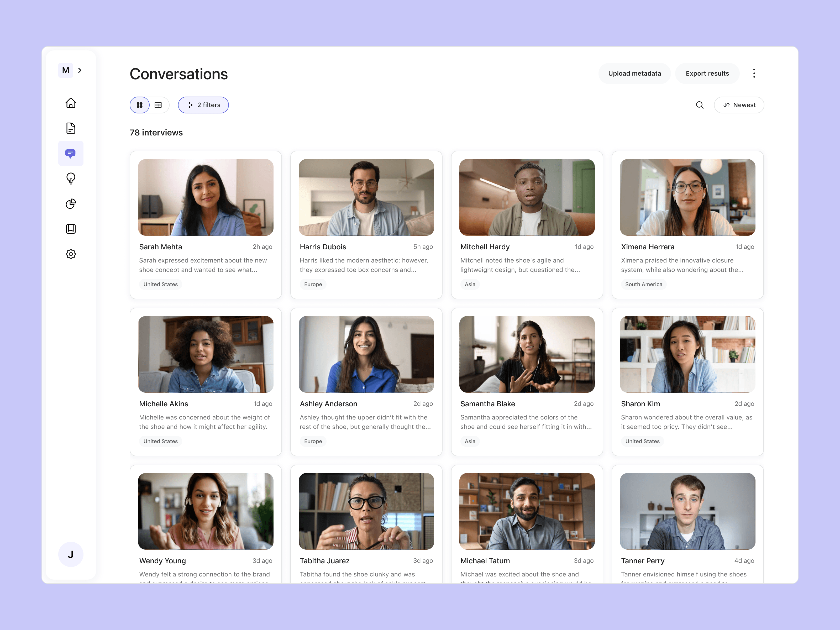The image size is (840, 630).
Task: Click the search magnifier icon
Action: pyautogui.click(x=700, y=105)
